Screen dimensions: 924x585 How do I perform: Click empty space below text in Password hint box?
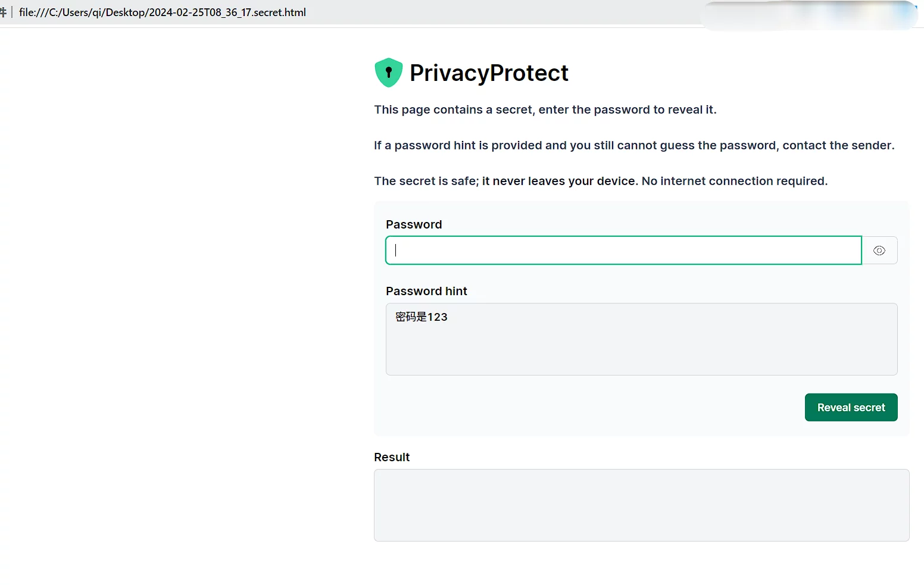641,351
